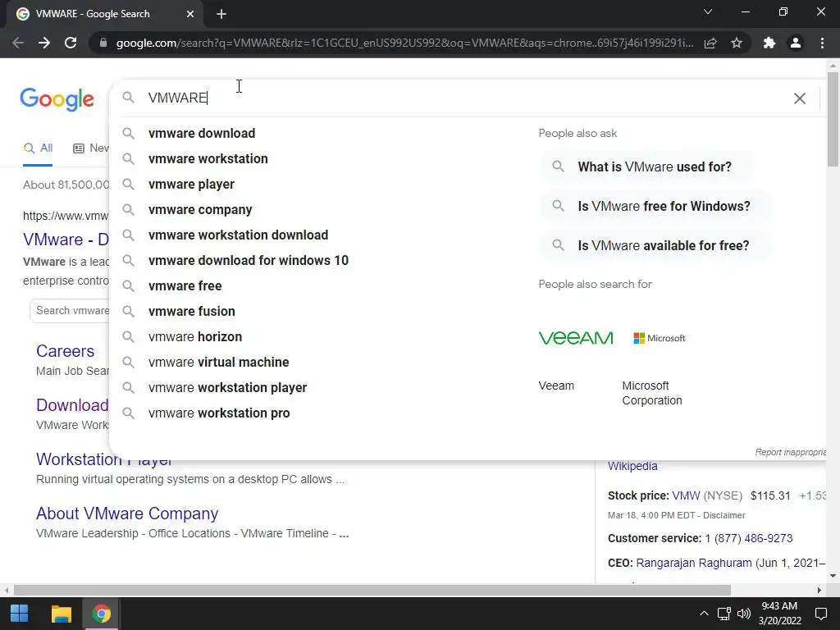840x630 pixels.
Task: Click the Disclaimer link
Action: [724, 515]
